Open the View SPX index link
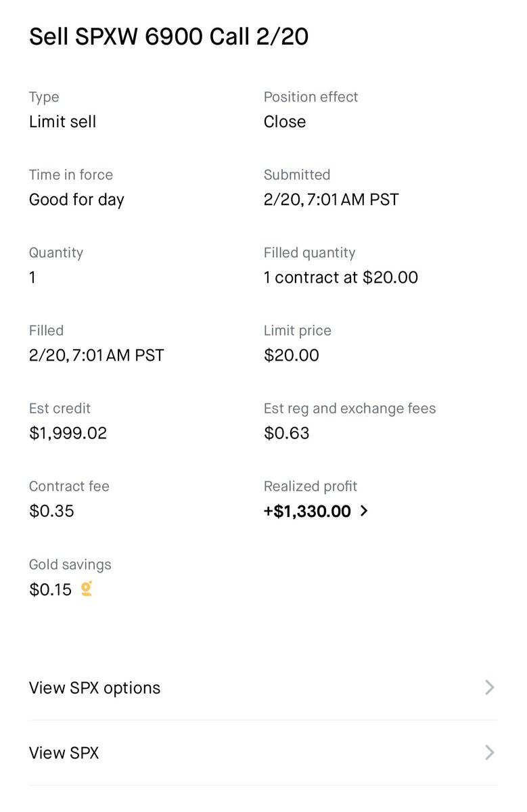Screen dimensions: 527x812 (64, 752)
